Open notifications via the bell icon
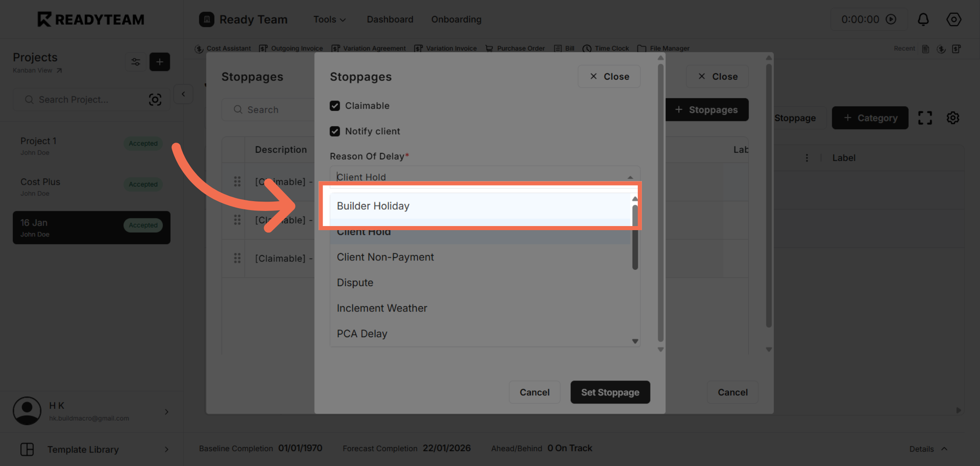980x466 pixels. pyautogui.click(x=923, y=19)
